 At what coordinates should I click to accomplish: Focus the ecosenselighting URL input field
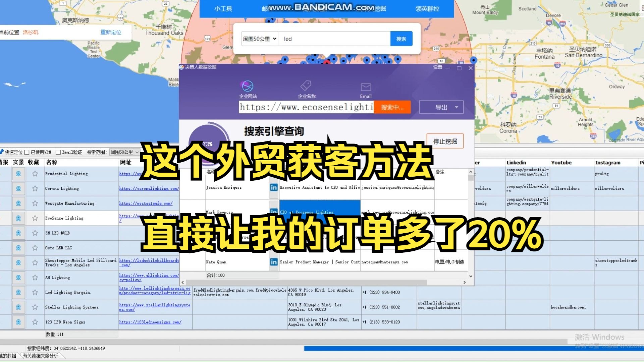tap(306, 107)
